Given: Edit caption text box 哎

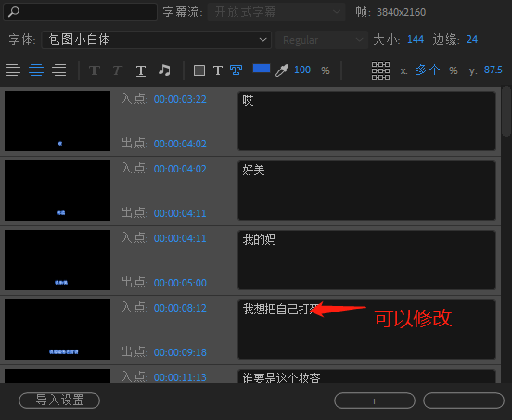Looking at the screenshot, I should pyautogui.click(x=366, y=121).
